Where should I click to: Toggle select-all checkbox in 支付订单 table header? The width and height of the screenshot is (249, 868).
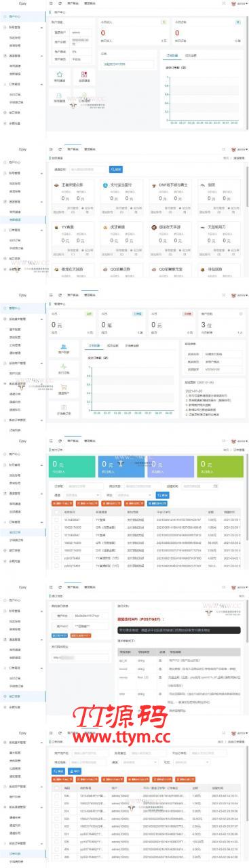[56, 511]
